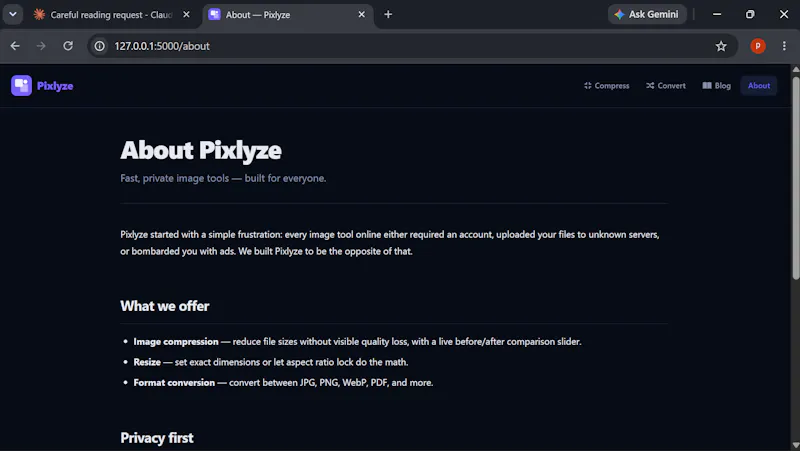The height and width of the screenshot is (451, 800).
Task: Reload the About page
Action: pos(68,46)
